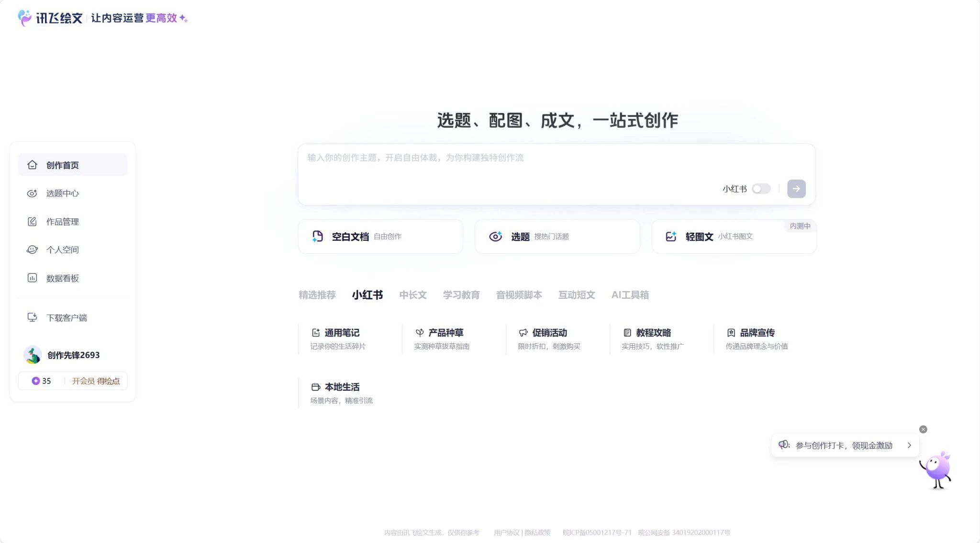Open 个人空间 planet icon
The width and height of the screenshot is (980, 543).
click(x=32, y=250)
